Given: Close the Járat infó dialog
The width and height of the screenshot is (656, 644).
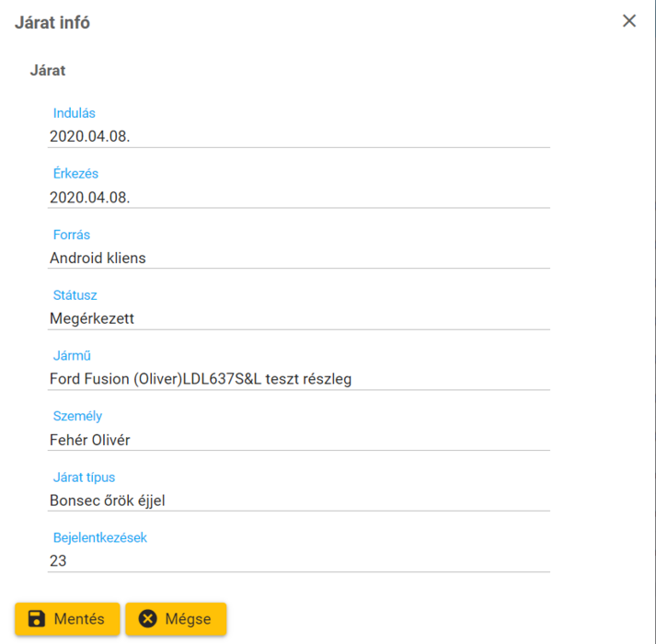Looking at the screenshot, I should [x=629, y=21].
